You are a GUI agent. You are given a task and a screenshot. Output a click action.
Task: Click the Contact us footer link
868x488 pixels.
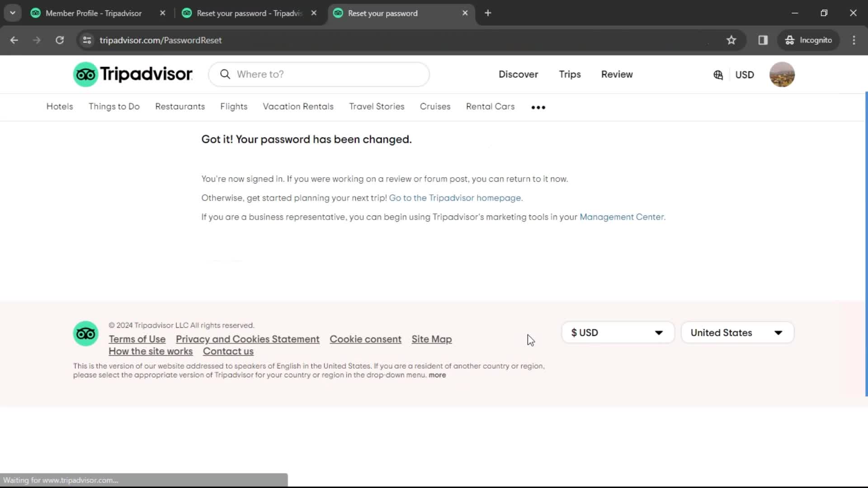pos(228,351)
